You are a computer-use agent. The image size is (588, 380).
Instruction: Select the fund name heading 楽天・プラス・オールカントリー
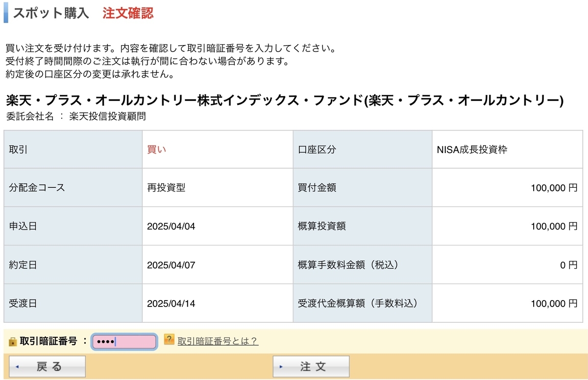[x=284, y=101]
